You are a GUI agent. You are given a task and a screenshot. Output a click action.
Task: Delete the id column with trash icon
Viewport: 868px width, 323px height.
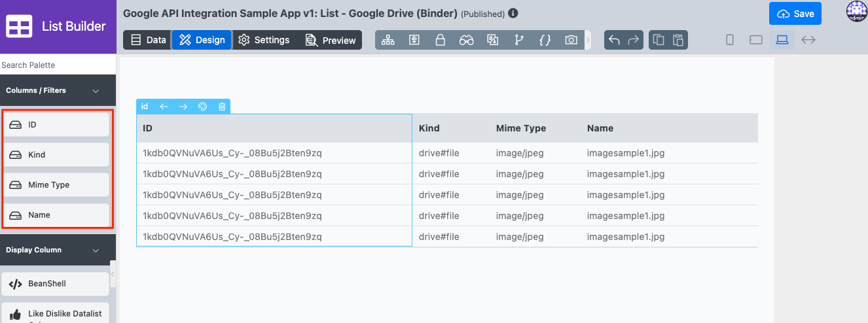click(x=222, y=107)
